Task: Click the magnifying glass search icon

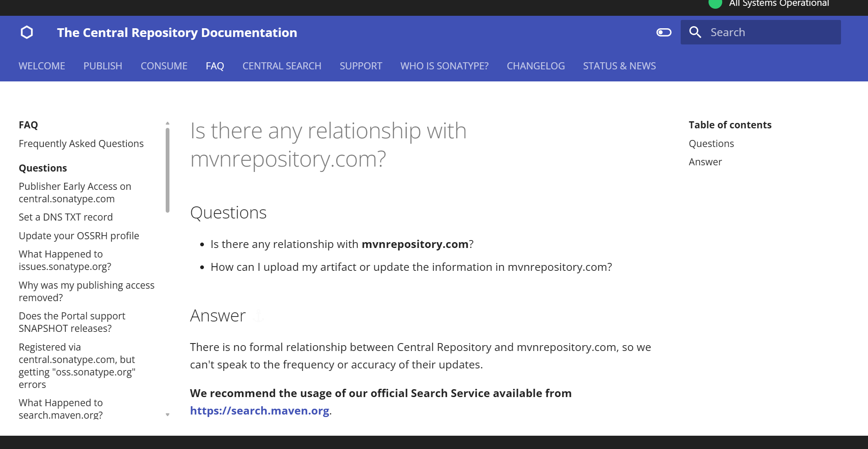Action: point(695,32)
